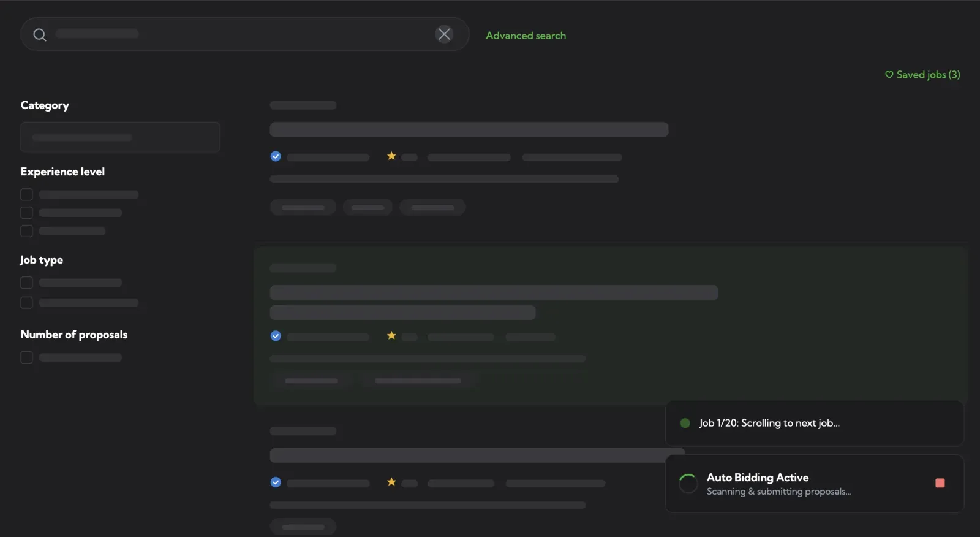980x537 pixels.
Task: Click the Auto Bidding loading spinner
Action: (688, 484)
